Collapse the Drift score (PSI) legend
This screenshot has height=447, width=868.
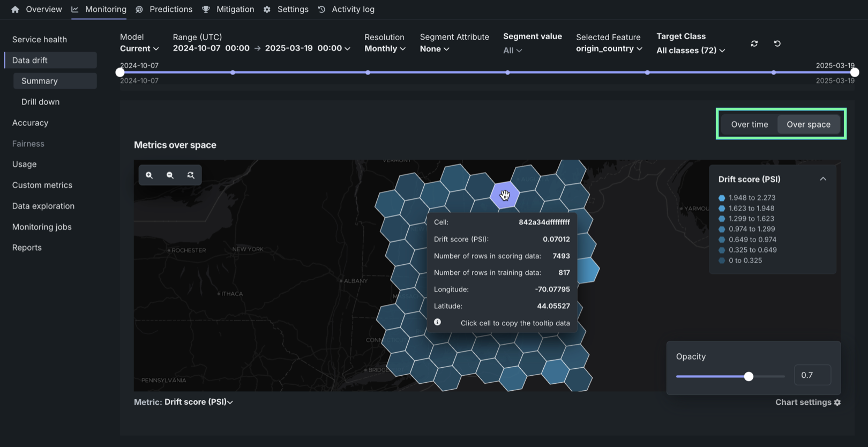pyautogui.click(x=822, y=179)
